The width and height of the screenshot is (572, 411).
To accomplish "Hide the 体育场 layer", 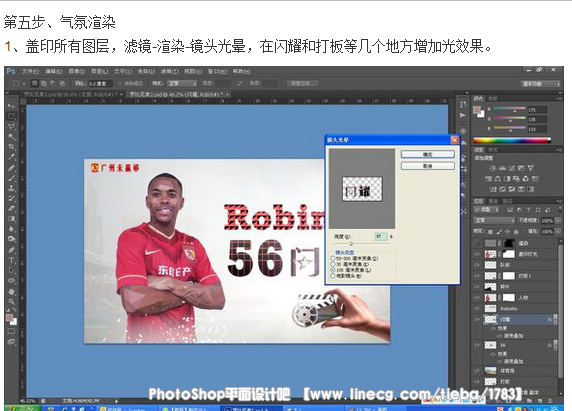I will pyautogui.click(x=477, y=371).
